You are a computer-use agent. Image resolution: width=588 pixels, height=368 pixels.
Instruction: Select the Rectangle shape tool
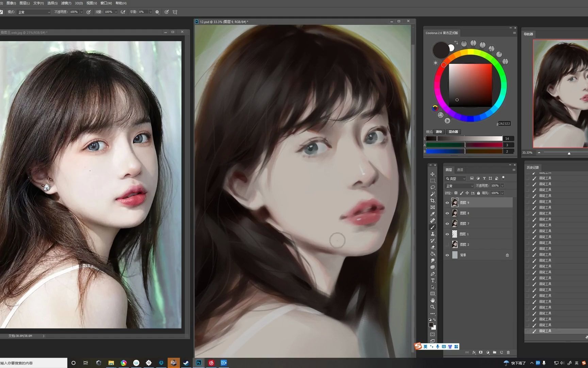click(x=432, y=294)
